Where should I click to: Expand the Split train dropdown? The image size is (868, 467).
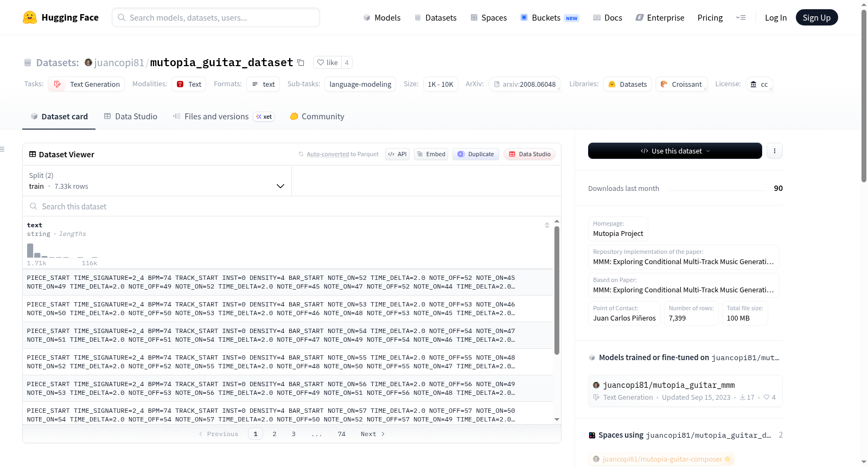point(157,181)
